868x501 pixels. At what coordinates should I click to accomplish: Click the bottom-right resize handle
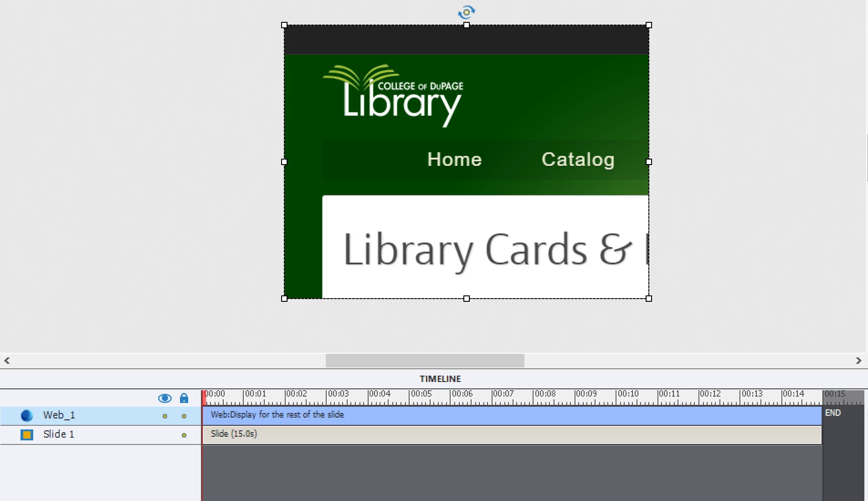[x=649, y=299]
